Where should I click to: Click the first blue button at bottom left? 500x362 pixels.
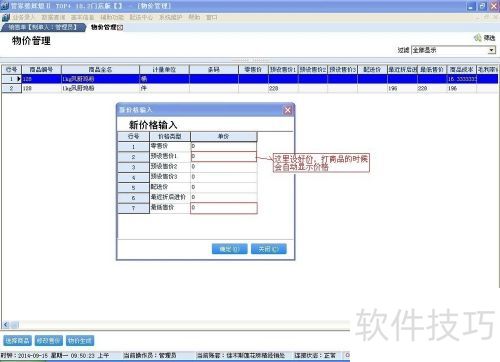(x=17, y=341)
